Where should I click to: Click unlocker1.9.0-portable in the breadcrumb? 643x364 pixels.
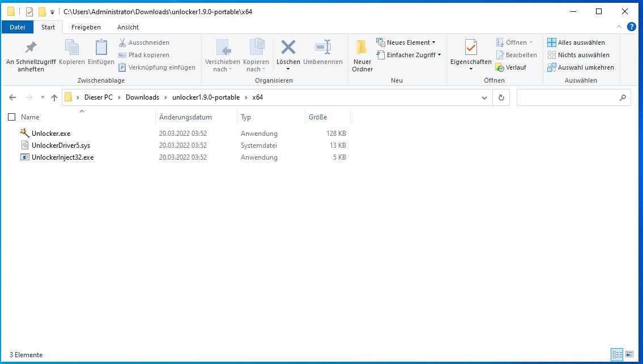[206, 97]
